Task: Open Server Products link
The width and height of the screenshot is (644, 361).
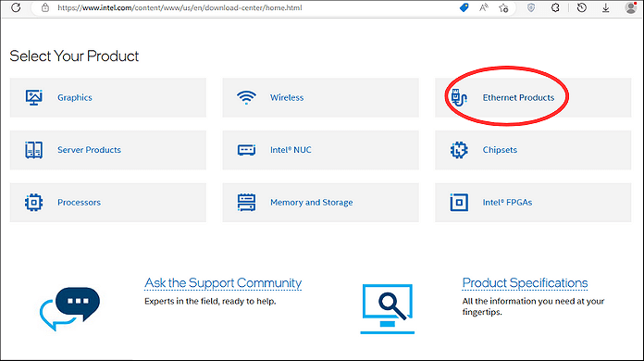Action: [89, 150]
